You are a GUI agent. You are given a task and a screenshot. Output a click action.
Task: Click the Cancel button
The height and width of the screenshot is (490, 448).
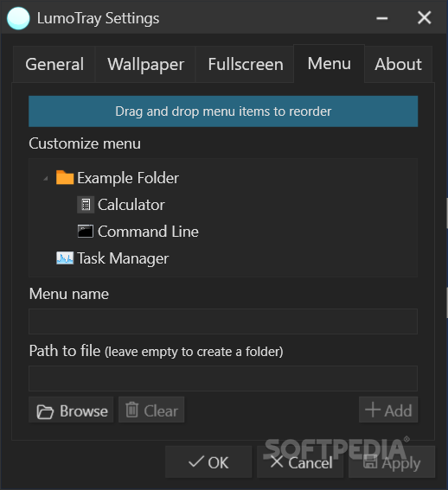pos(300,461)
